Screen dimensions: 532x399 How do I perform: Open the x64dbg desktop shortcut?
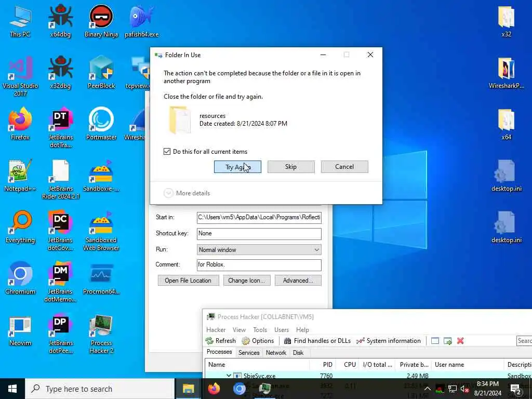point(60,21)
